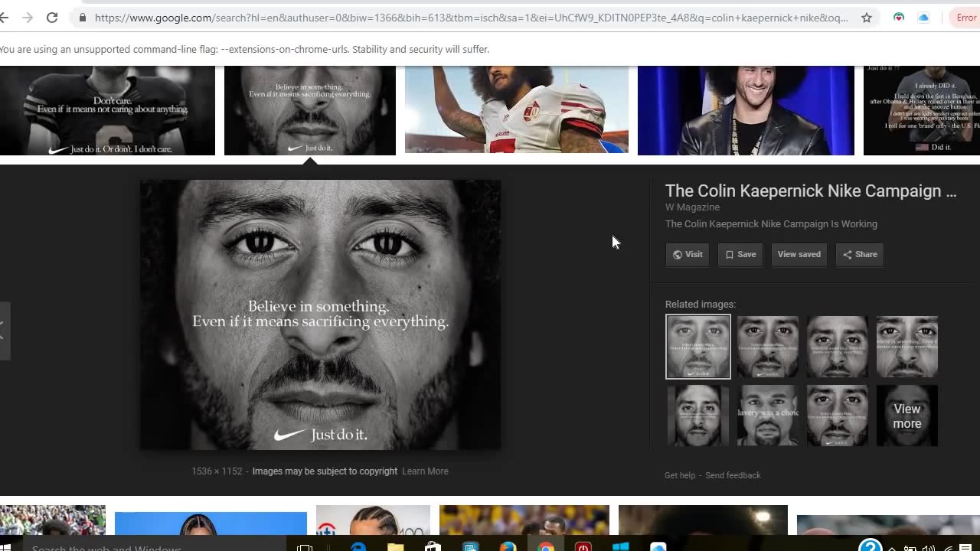Image resolution: width=980 pixels, height=551 pixels.
Task: Open the volume control in system tray
Action: [x=928, y=548]
